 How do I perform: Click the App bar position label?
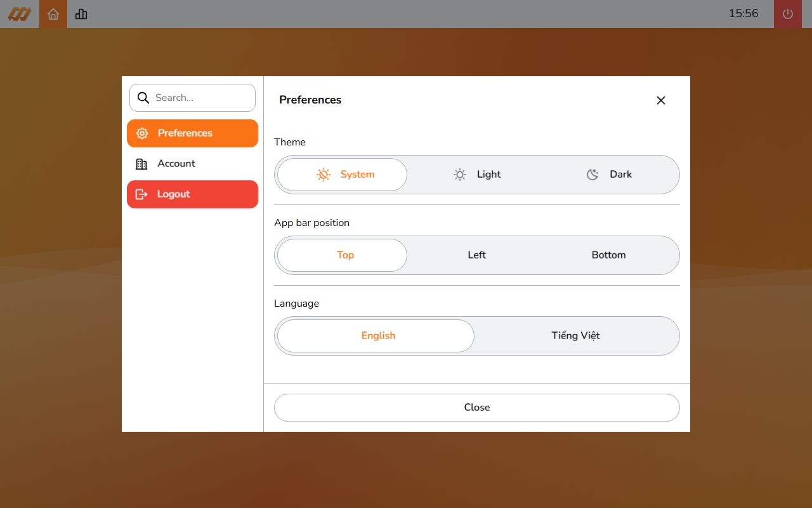click(312, 223)
